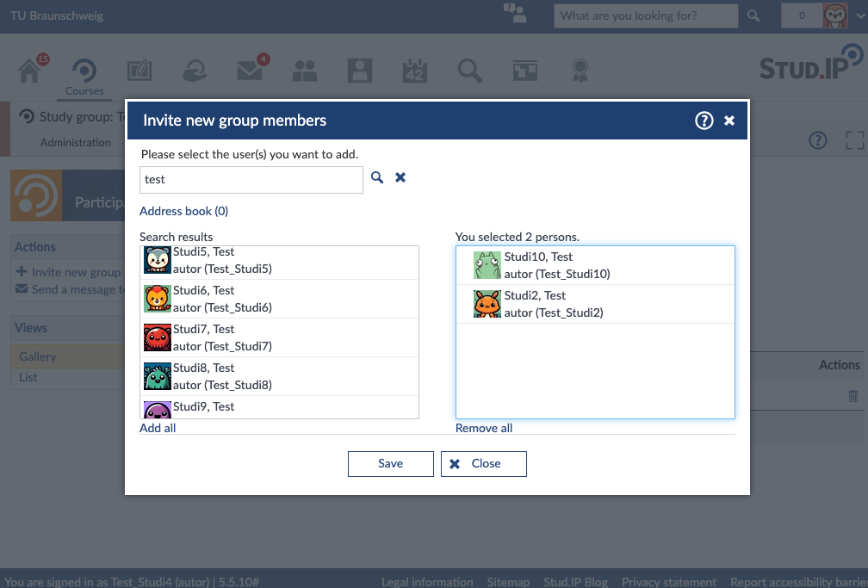Image resolution: width=868 pixels, height=588 pixels.
Task: Open the Planner calendar icon
Action: click(x=415, y=71)
